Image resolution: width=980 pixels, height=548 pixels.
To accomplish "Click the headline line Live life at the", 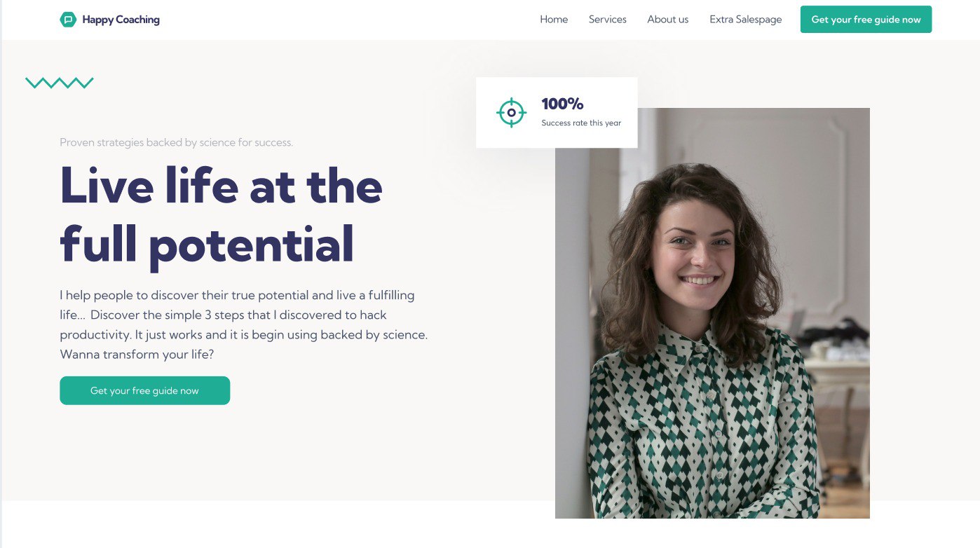I will coord(222,186).
